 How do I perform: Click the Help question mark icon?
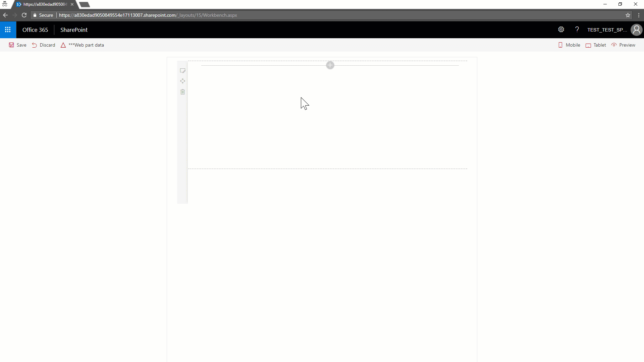point(577,29)
